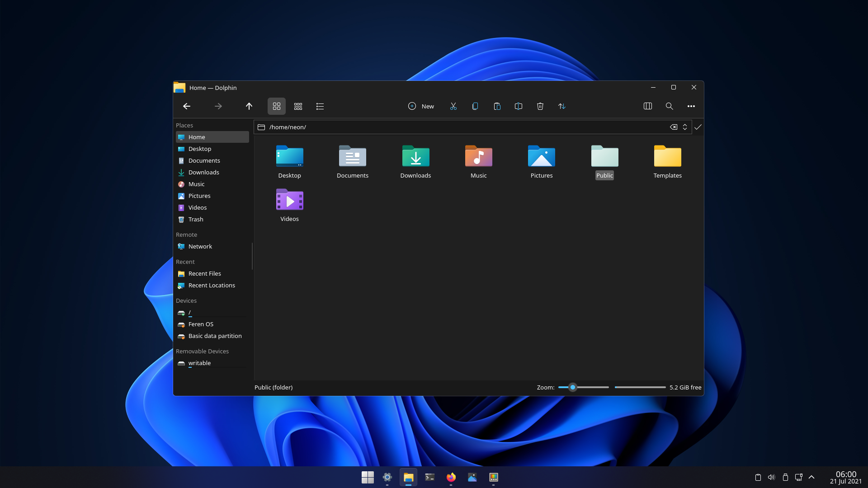Image resolution: width=868 pixels, height=488 pixels.
Task: Open Recent Files in sidebar
Action: [x=212, y=273]
